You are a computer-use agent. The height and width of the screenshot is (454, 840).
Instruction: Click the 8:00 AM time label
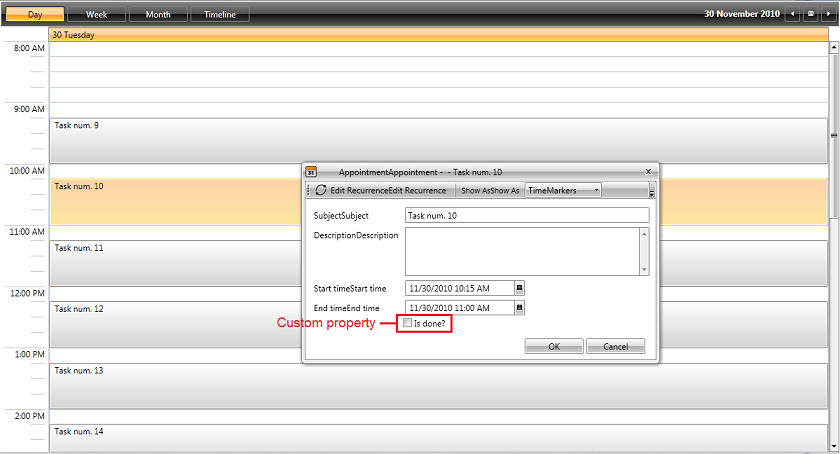[29, 48]
